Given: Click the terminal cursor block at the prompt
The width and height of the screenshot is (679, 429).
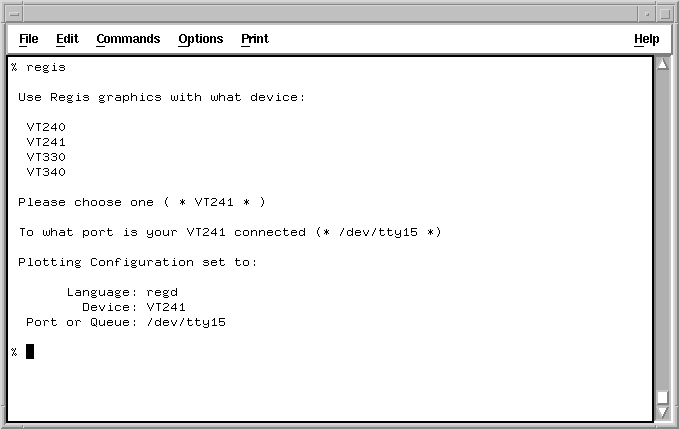Looking at the screenshot, I should pyautogui.click(x=30, y=351).
